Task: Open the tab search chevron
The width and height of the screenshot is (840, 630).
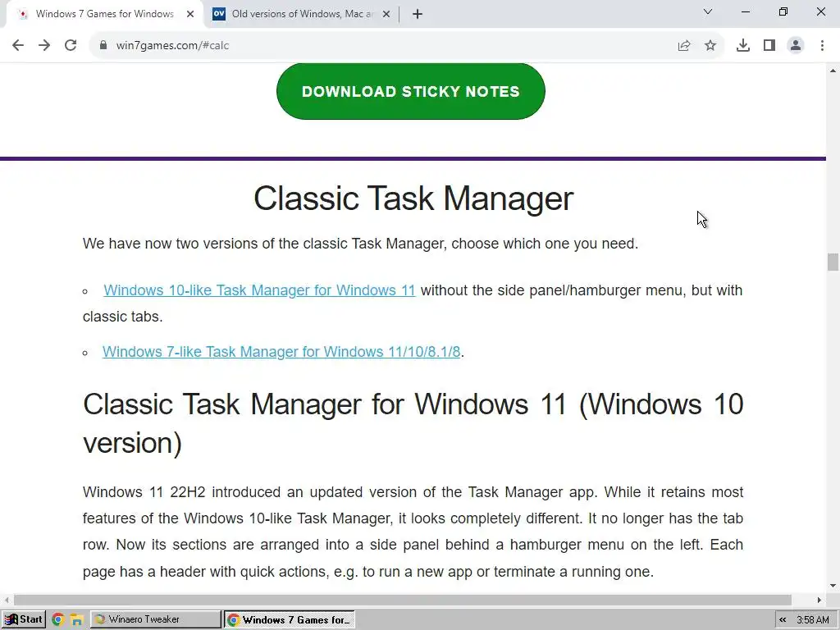Action: point(708,11)
